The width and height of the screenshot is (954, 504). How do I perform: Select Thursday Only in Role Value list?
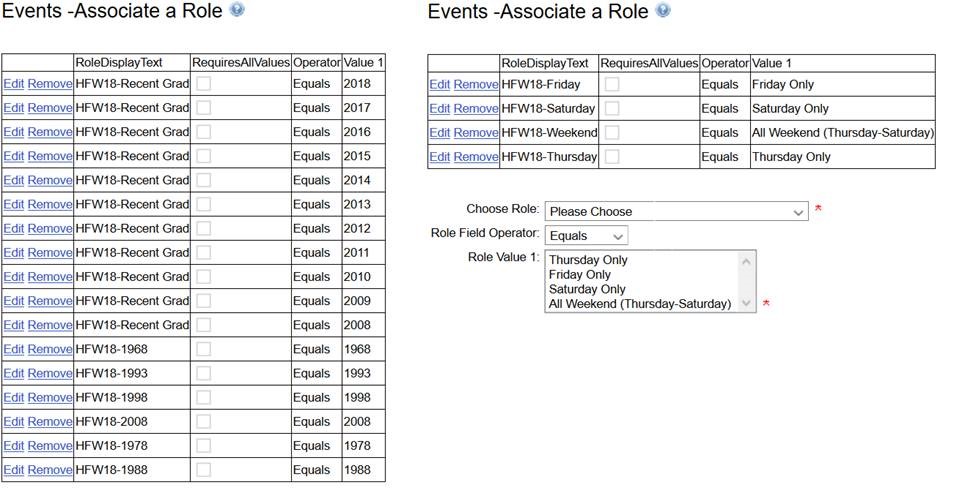pyautogui.click(x=588, y=260)
